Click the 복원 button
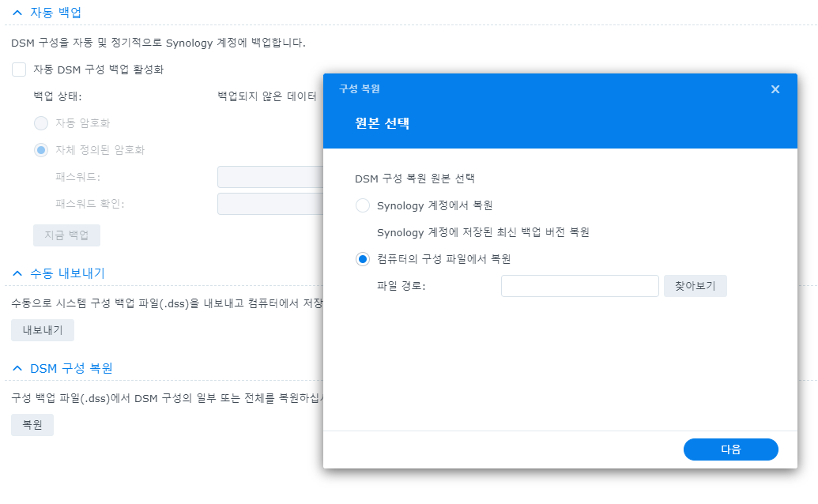Viewport: 818px width, 504px height. coord(32,425)
